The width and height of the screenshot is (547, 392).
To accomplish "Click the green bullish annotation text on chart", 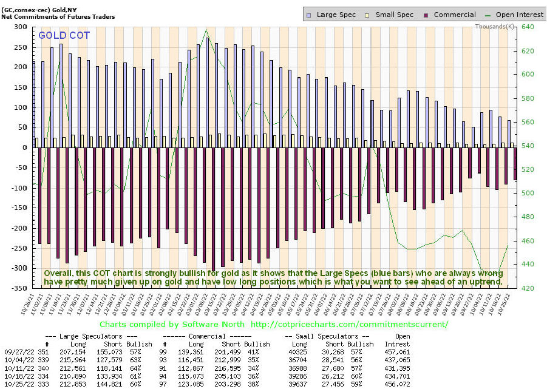I will tap(273, 277).
